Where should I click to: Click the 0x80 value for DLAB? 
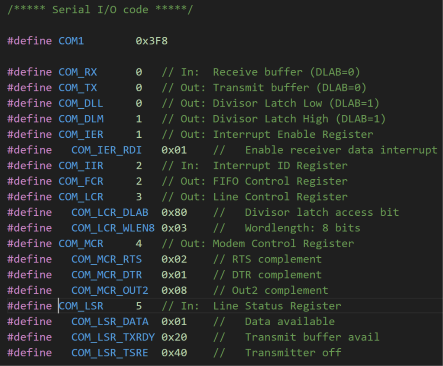click(x=174, y=213)
